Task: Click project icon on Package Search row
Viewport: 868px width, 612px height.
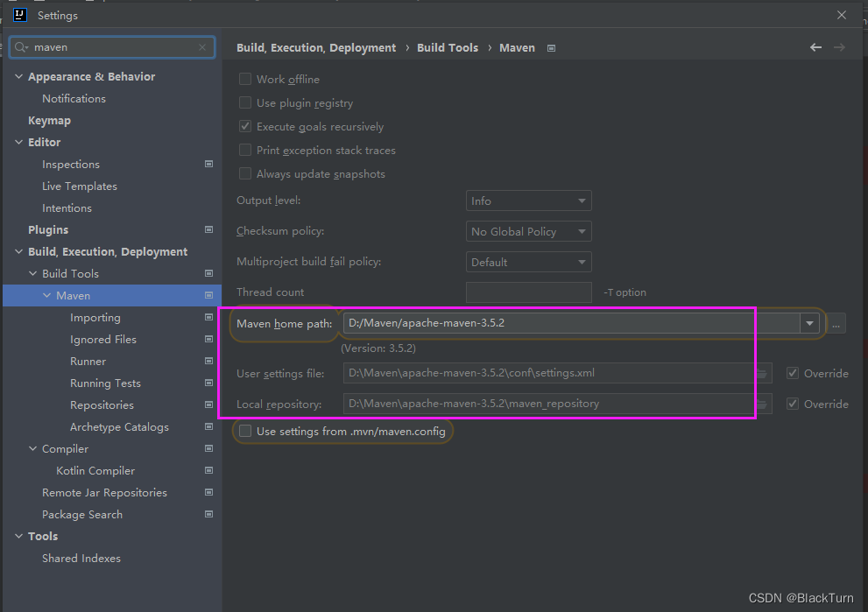Action: pyautogui.click(x=208, y=514)
